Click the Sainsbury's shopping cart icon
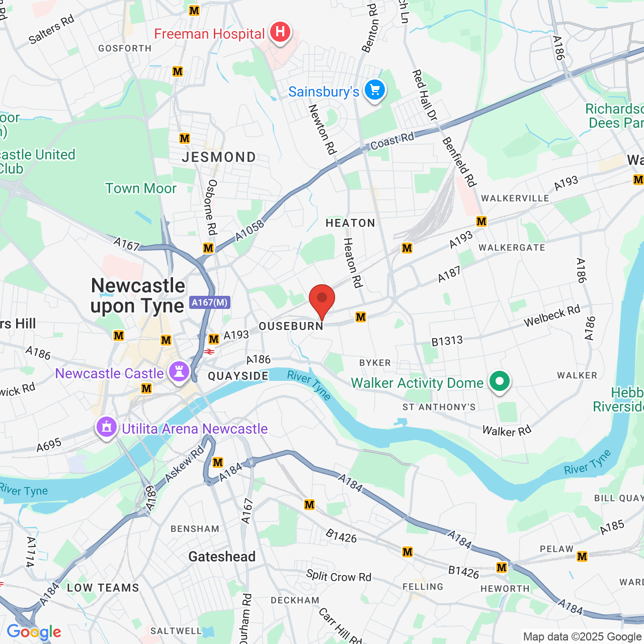The image size is (644, 644). click(x=374, y=91)
